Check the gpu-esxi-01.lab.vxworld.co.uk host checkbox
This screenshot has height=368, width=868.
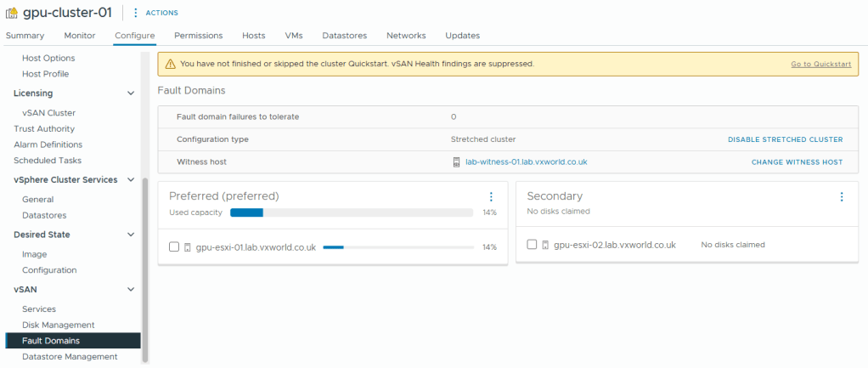coord(174,247)
